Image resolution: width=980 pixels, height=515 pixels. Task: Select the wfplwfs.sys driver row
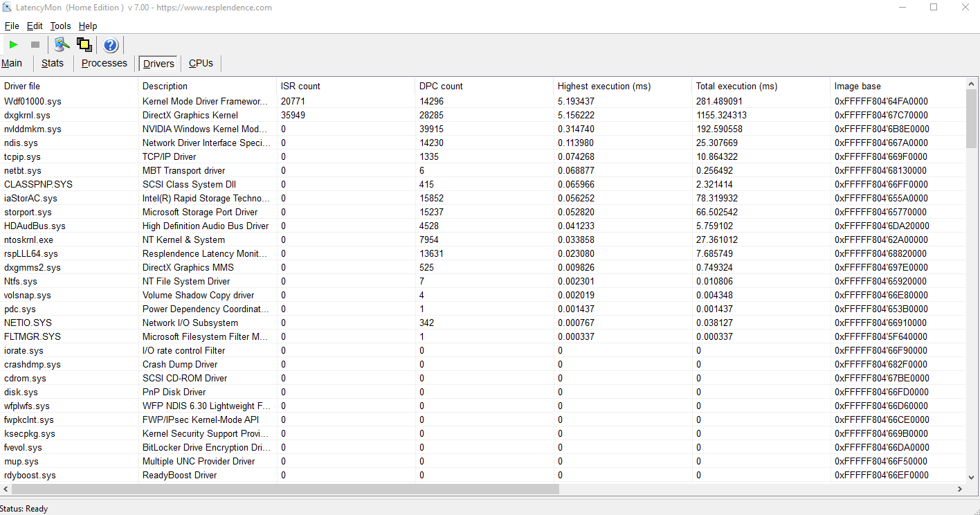482,406
